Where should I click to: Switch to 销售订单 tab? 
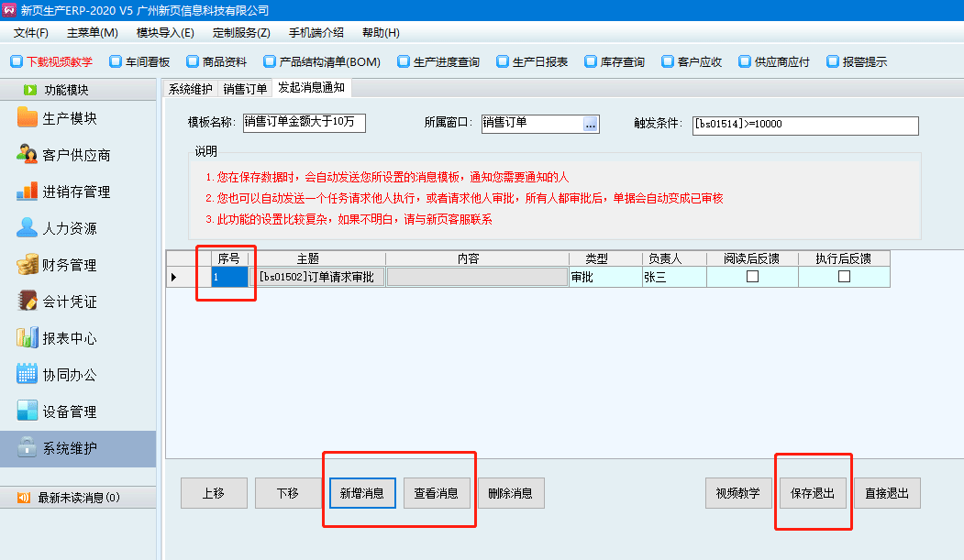[245, 88]
